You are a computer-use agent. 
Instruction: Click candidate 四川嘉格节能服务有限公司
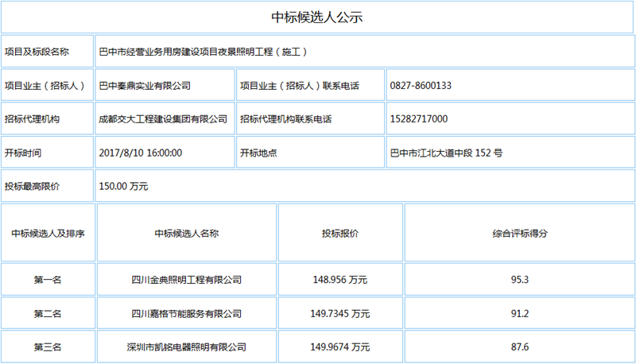click(187, 313)
